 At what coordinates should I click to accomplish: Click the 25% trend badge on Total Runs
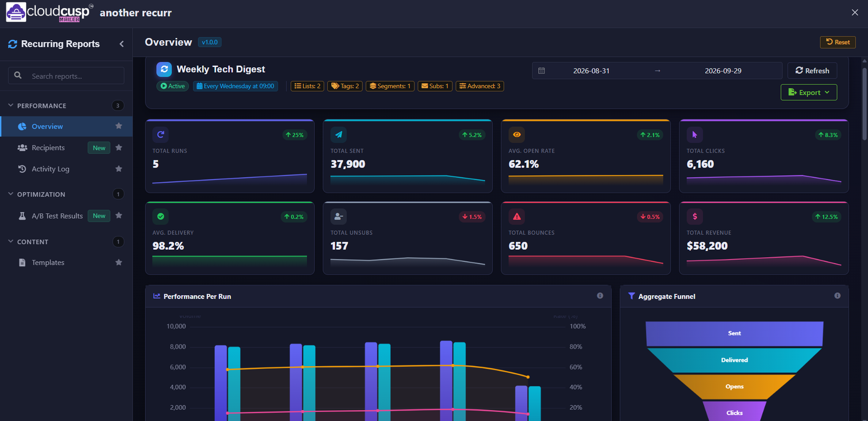point(295,135)
